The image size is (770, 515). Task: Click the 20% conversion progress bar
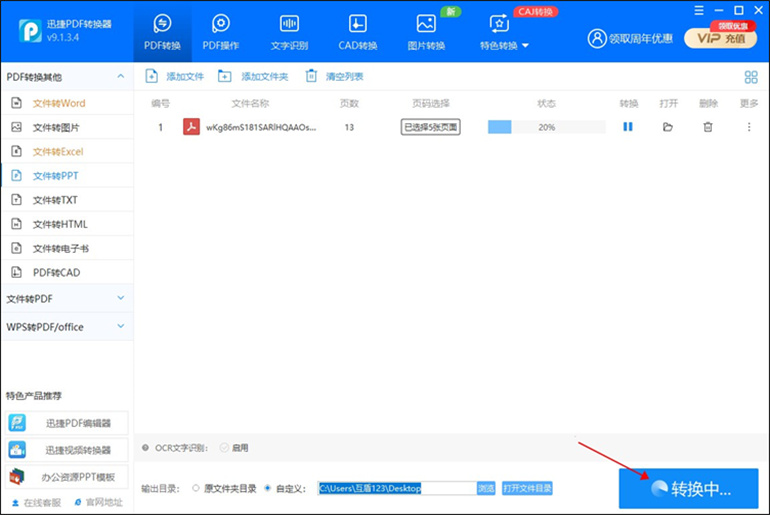click(x=547, y=127)
